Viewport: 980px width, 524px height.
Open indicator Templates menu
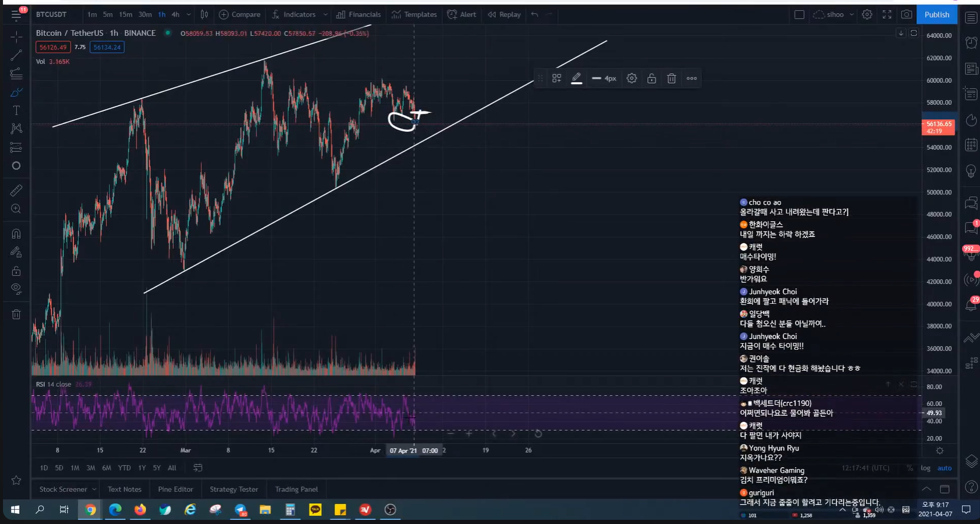[415, 14]
